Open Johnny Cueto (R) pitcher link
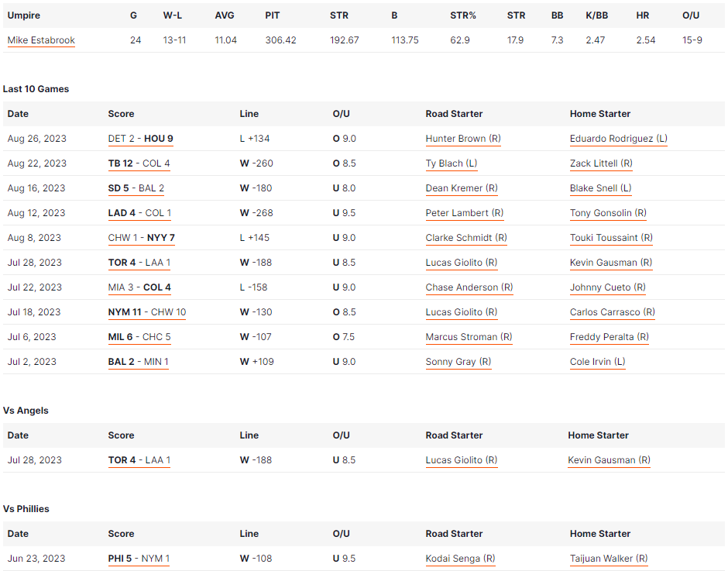Screen dimensions: 728x571 608,287
